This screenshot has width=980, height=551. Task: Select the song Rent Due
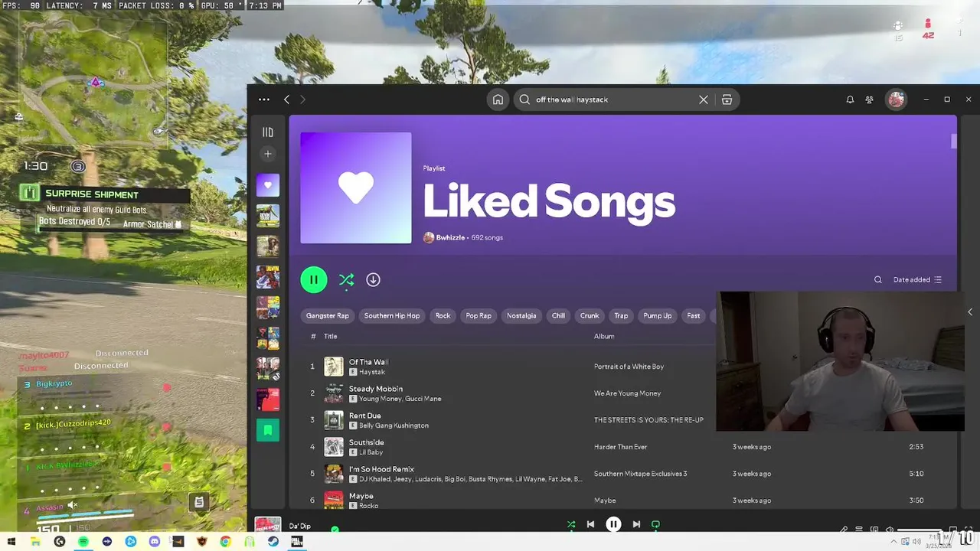[365, 416]
